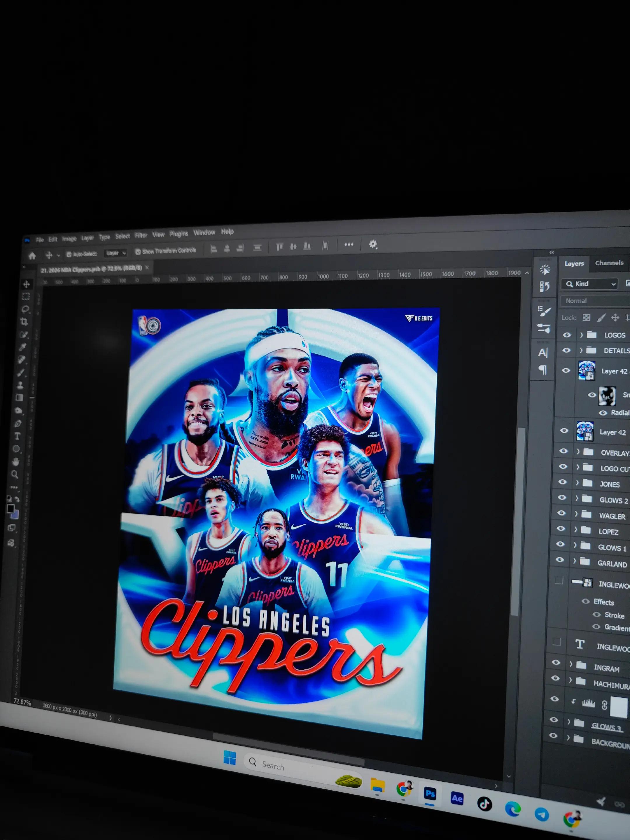630x840 pixels.
Task: Toggle Stroke effect visibility
Action: tap(596, 615)
